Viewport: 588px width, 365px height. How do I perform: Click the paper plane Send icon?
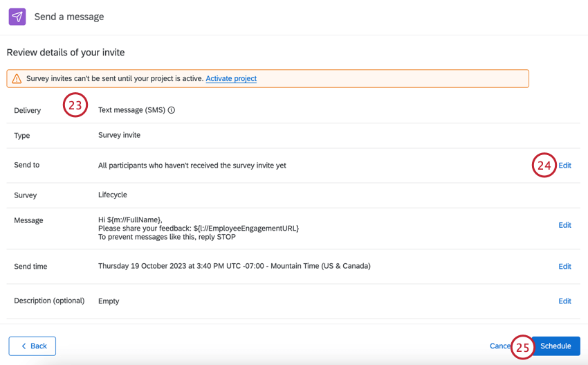(17, 17)
